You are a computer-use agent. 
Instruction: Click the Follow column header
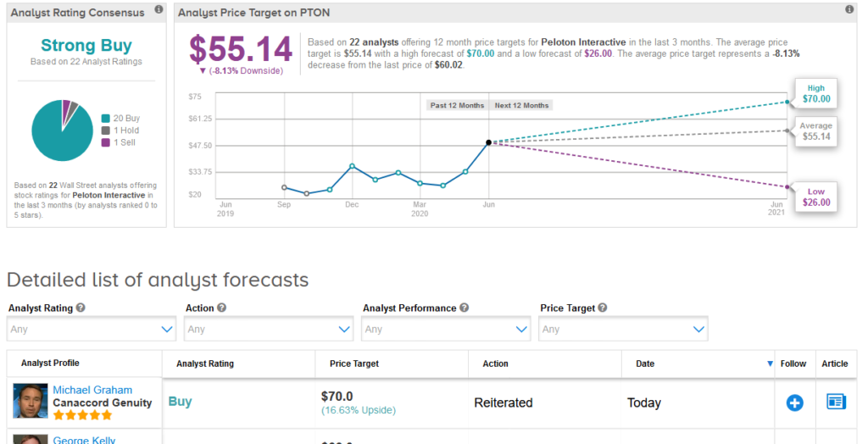(793, 364)
